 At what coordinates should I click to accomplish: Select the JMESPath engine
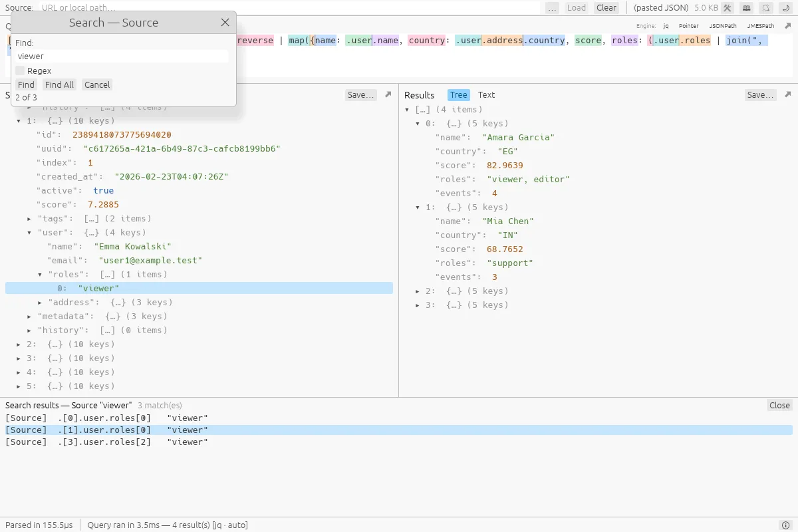pyautogui.click(x=760, y=26)
